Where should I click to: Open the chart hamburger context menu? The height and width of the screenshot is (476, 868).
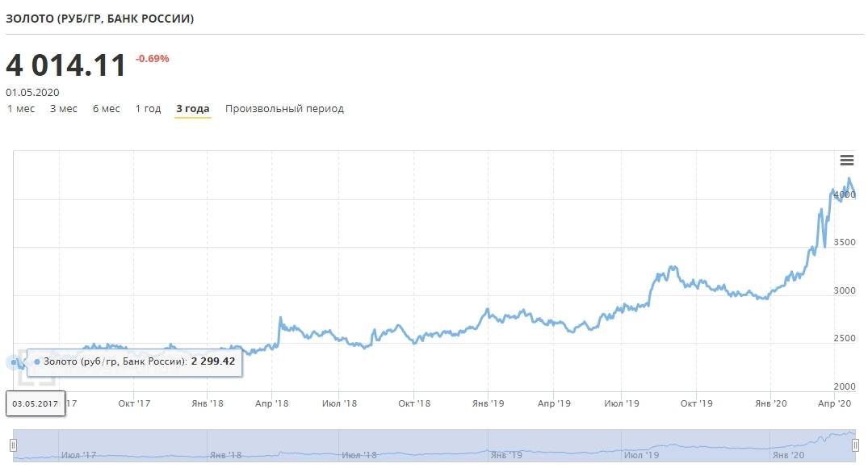tap(846, 160)
